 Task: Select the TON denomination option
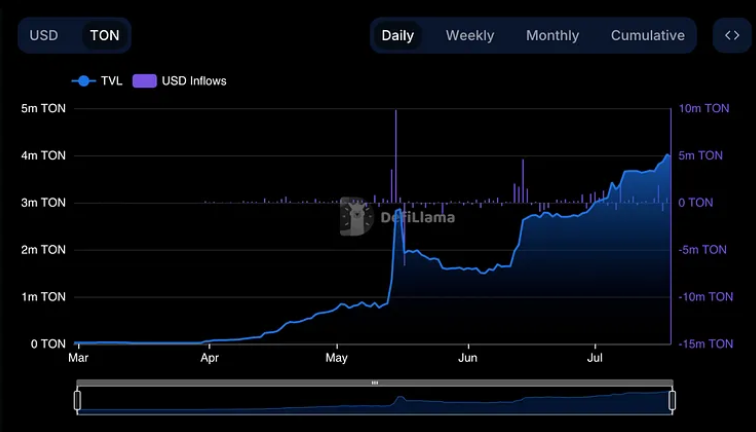(x=104, y=35)
